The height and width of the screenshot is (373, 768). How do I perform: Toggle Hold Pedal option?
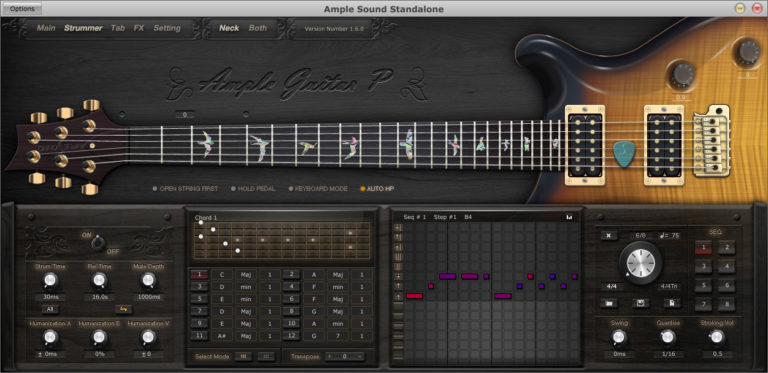[253, 188]
